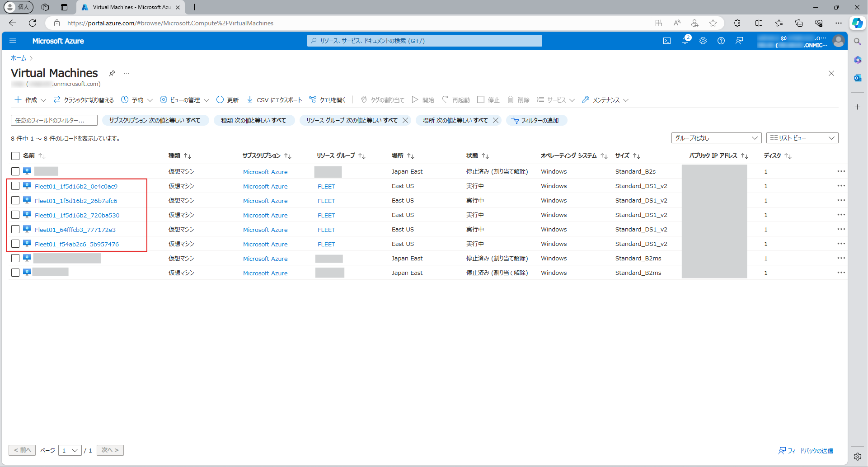Open Azure portal hamburger menu
This screenshot has width=868, height=467.
pyautogui.click(x=13, y=41)
